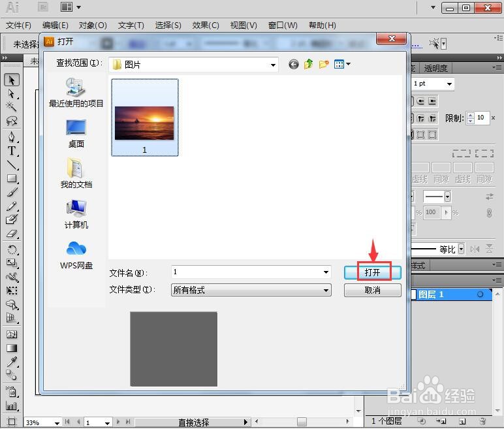The image size is (504, 429).
Task: Go up one folder level
Action: click(309, 65)
